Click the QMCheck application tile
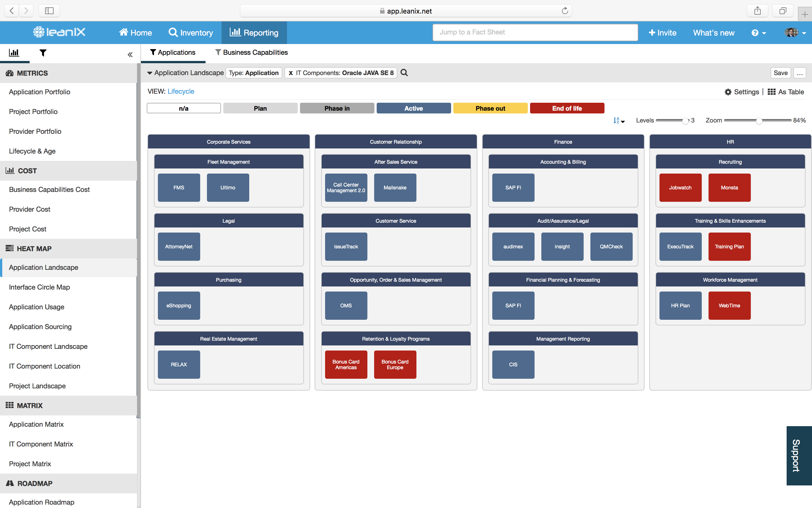The width and height of the screenshot is (812, 508). pos(611,246)
